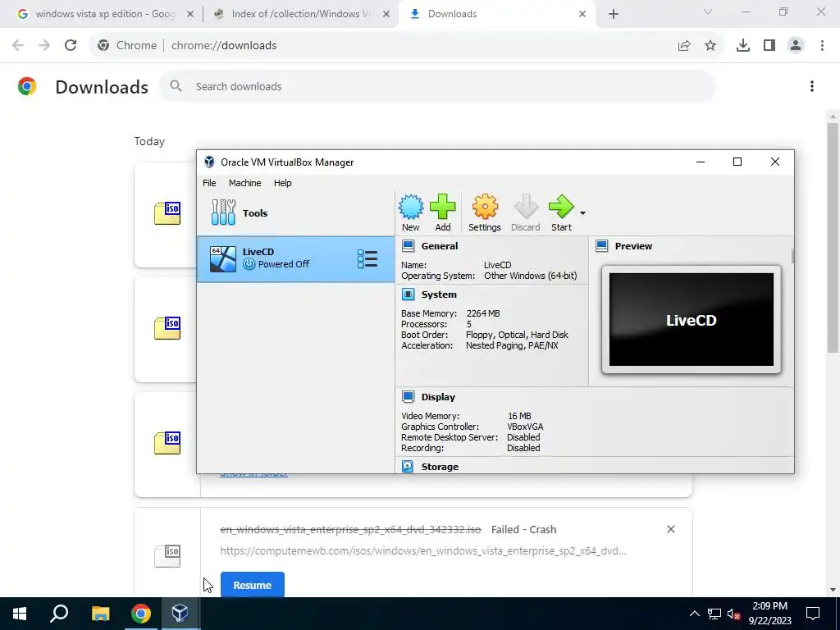
Task: Go back in Chrome
Action: pos(18,46)
